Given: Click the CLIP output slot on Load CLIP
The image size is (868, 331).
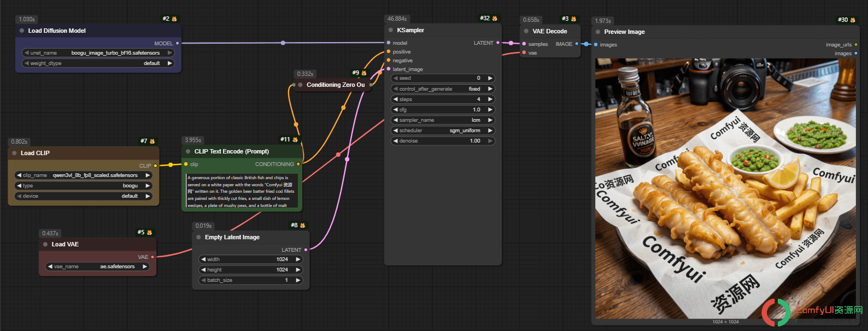Looking at the screenshot, I should point(155,165).
